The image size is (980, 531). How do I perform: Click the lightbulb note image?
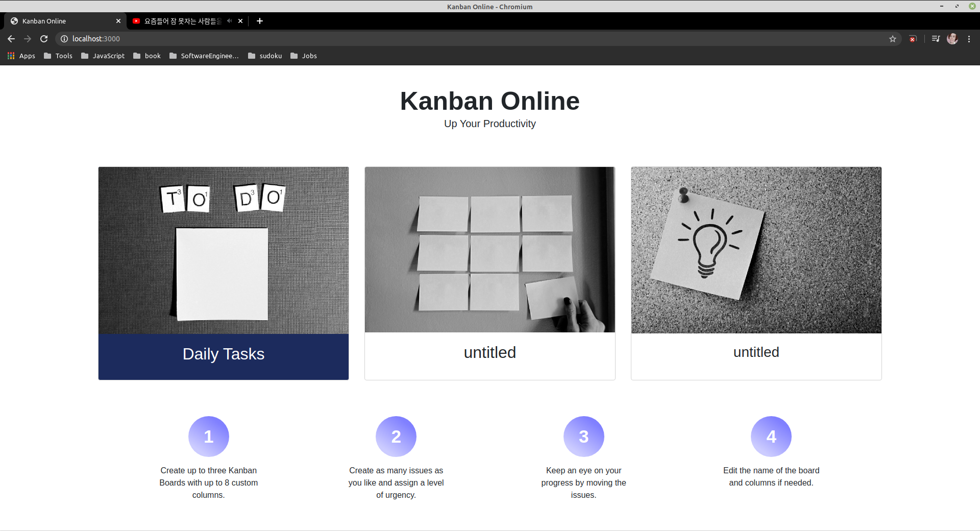pyautogui.click(x=756, y=250)
